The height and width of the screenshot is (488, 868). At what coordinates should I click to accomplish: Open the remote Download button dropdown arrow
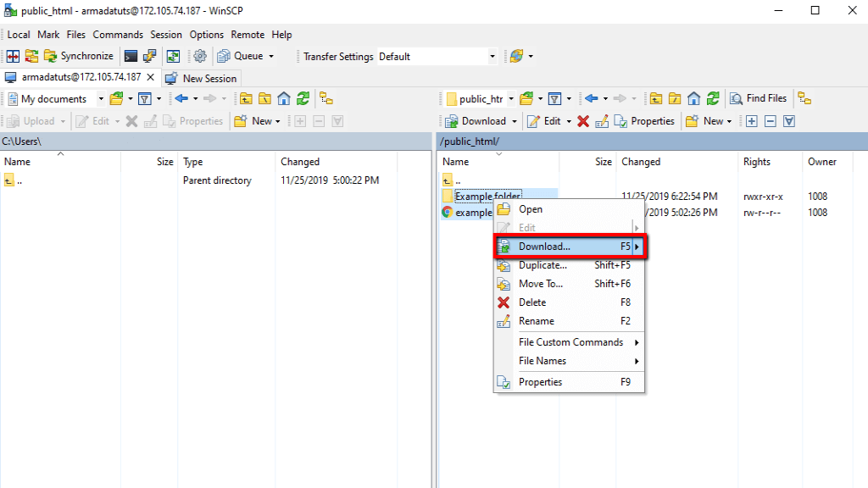(x=515, y=121)
